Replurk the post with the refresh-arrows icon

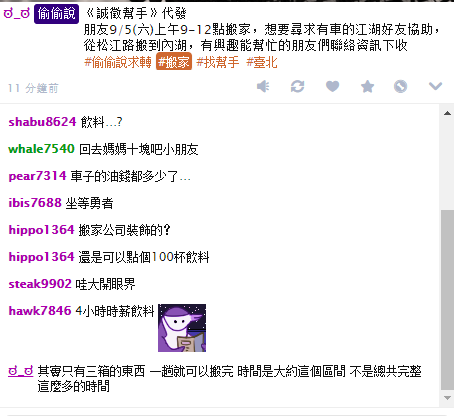(x=297, y=87)
